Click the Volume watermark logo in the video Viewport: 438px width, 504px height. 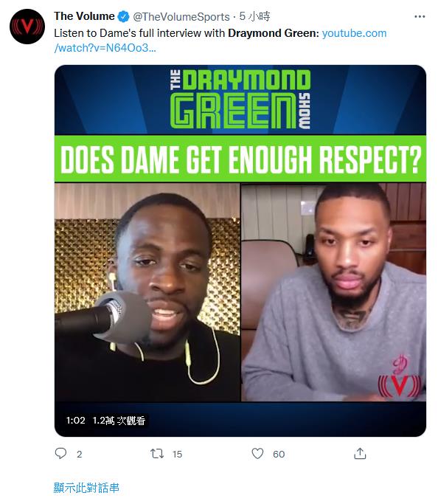(400, 385)
